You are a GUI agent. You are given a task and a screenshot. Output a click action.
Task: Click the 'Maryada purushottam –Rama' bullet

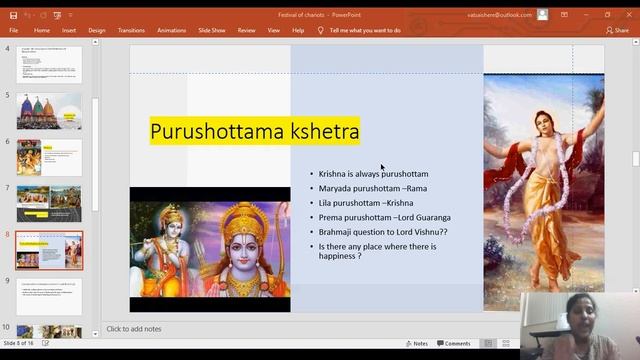373,189
